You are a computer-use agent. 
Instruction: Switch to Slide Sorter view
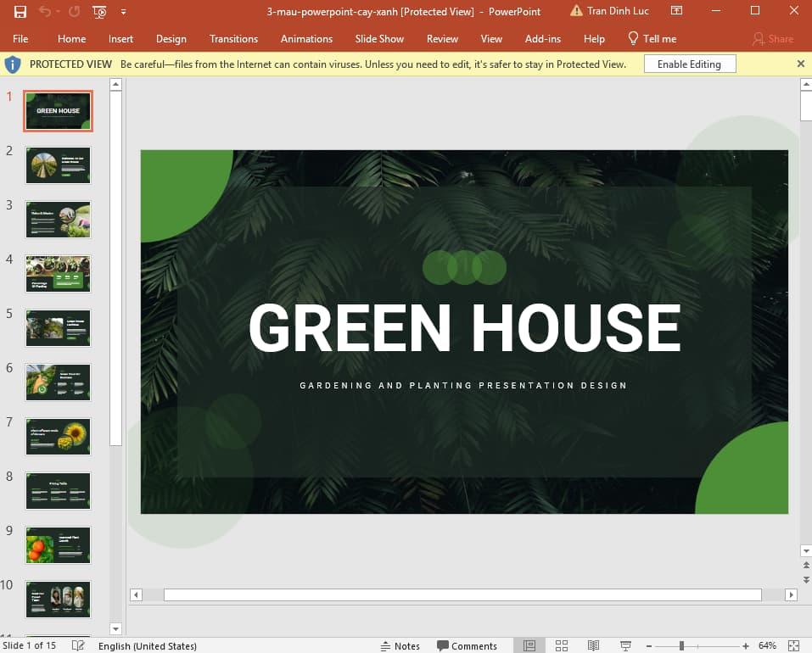[x=562, y=645]
